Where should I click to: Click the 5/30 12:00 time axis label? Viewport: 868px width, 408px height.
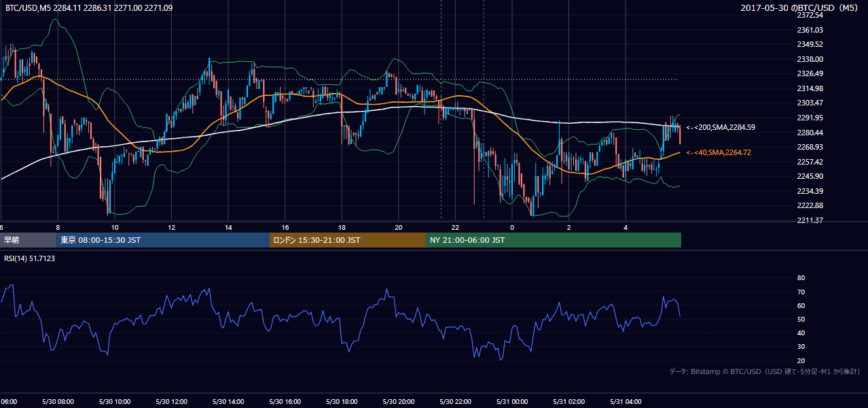[x=171, y=401]
